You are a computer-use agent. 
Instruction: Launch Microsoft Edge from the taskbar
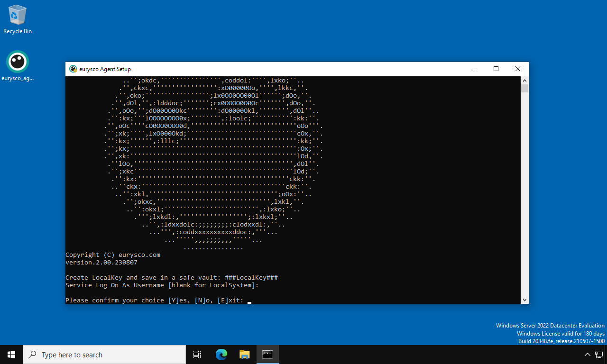point(221,355)
